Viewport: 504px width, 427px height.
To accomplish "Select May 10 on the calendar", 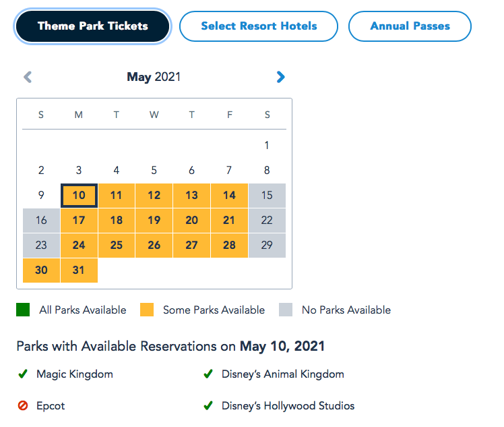I will tap(79, 196).
